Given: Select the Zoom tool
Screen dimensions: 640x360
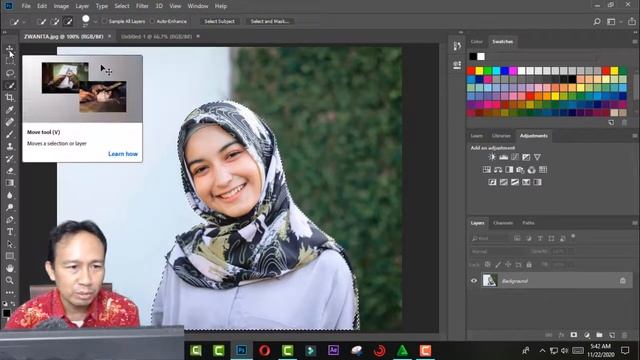Looking at the screenshot, I should pyautogui.click(x=10, y=280).
